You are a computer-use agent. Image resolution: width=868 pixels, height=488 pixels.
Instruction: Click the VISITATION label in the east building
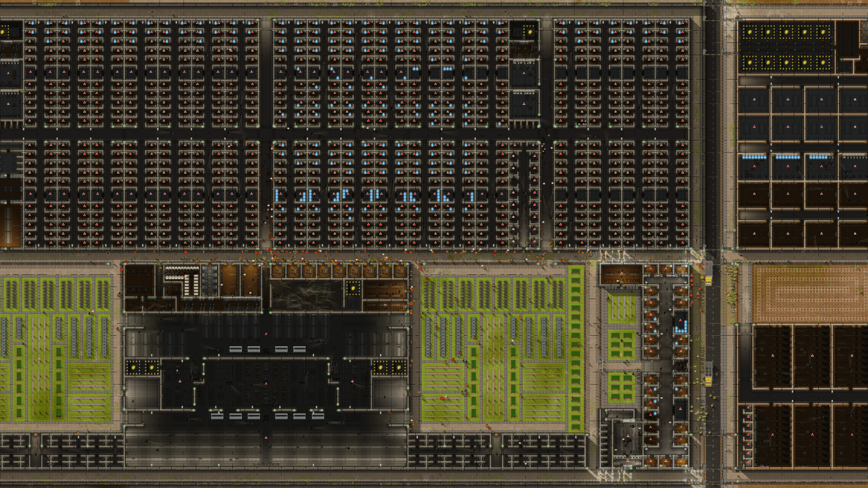623,281
